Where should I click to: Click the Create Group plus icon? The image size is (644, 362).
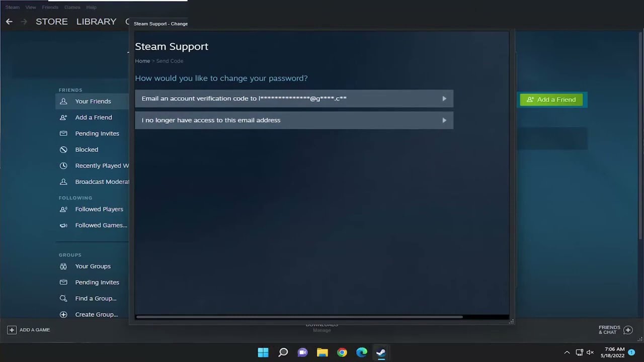click(x=63, y=314)
